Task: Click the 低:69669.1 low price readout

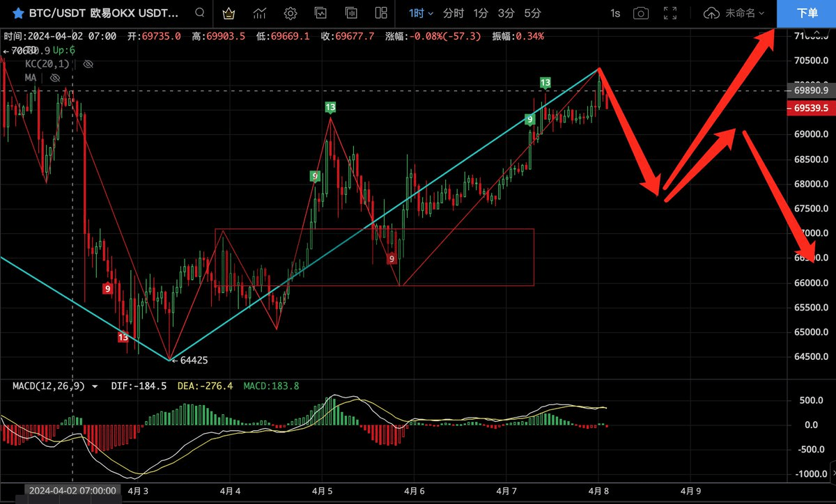Action: click(281, 36)
